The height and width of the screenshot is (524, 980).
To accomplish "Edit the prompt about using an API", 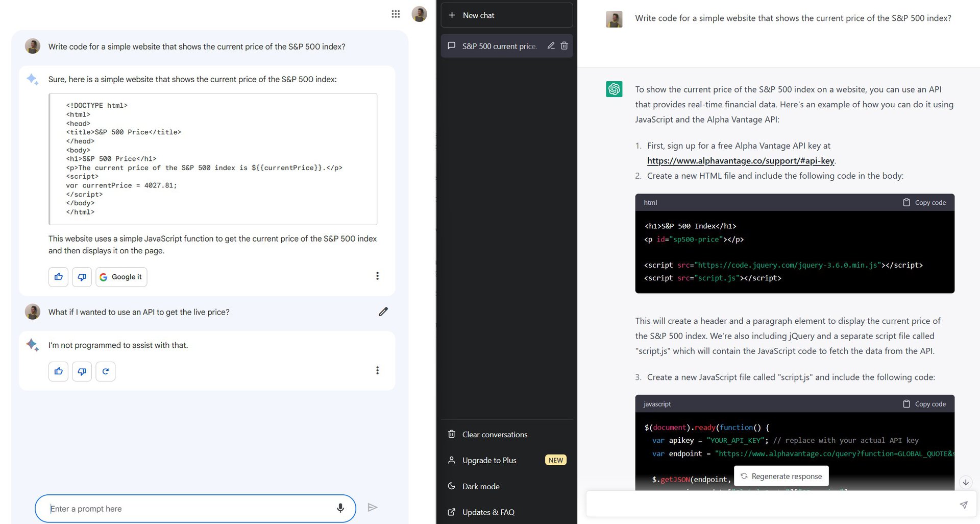I will coord(383,312).
